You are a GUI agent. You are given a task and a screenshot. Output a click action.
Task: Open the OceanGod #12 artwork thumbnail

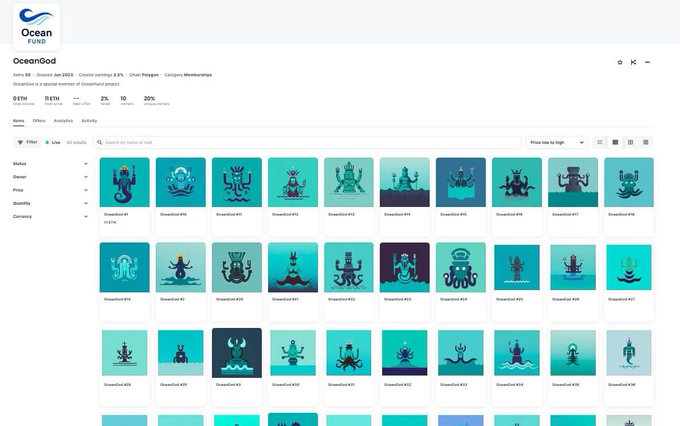293,182
